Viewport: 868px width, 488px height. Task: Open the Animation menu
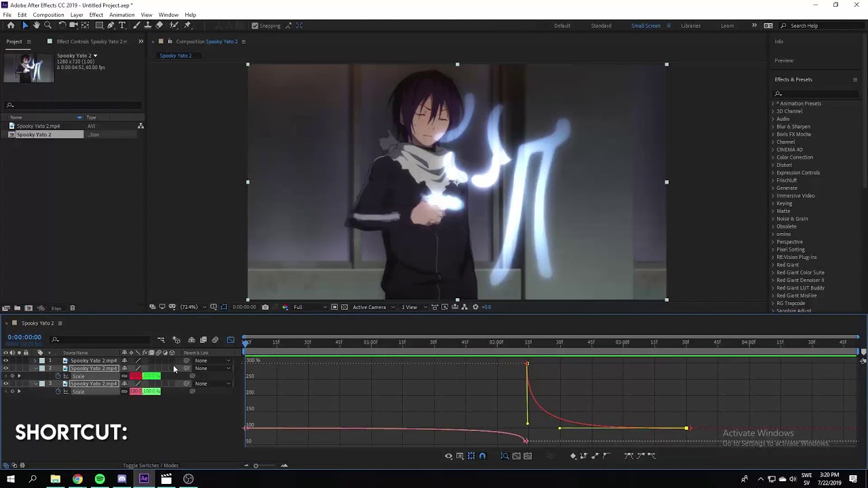tap(121, 15)
